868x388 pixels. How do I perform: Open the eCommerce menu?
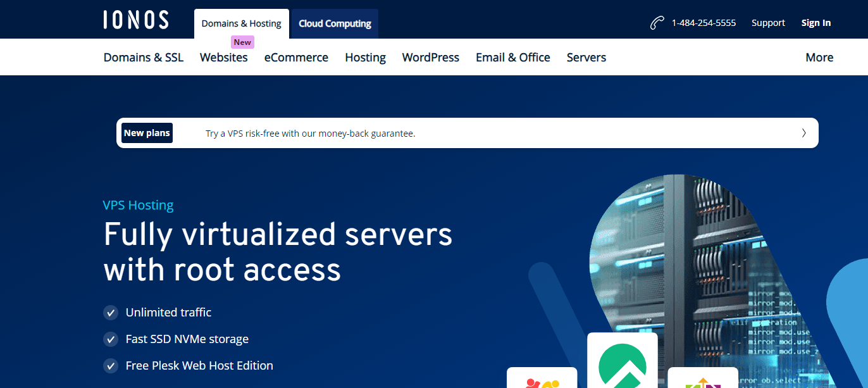click(296, 57)
